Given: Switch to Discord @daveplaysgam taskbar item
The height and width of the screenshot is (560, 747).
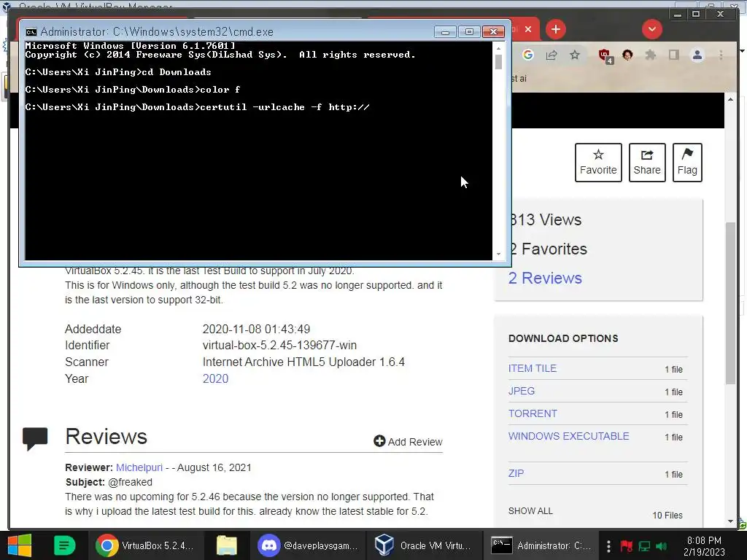Looking at the screenshot, I should click(x=308, y=545).
